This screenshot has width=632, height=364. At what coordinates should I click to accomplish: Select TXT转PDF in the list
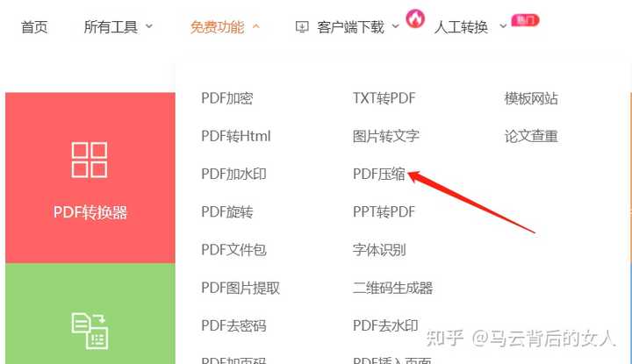[x=384, y=98]
